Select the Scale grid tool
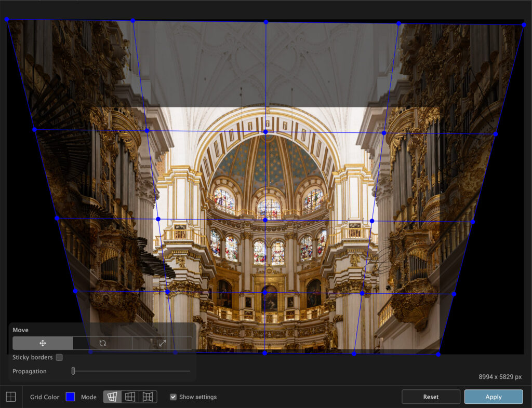 point(162,343)
